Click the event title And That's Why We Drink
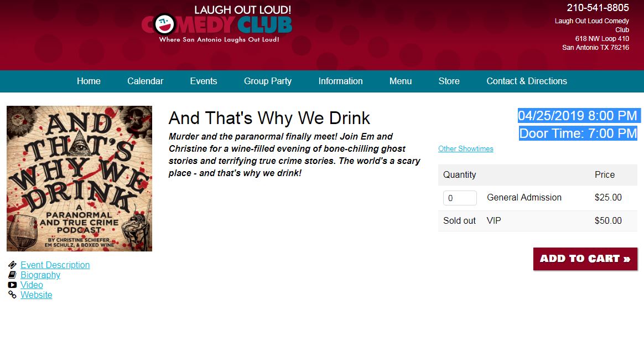 [269, 119]
